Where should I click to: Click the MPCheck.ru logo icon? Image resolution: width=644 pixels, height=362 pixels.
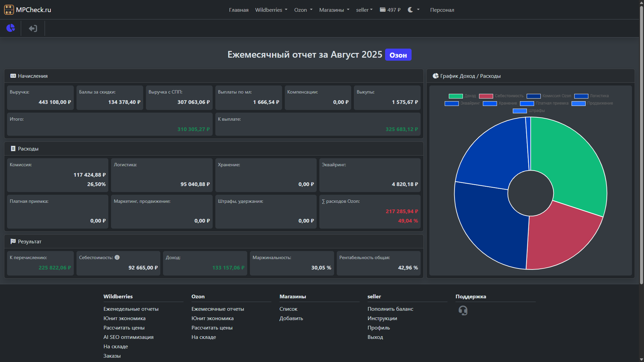click(9, 10)
